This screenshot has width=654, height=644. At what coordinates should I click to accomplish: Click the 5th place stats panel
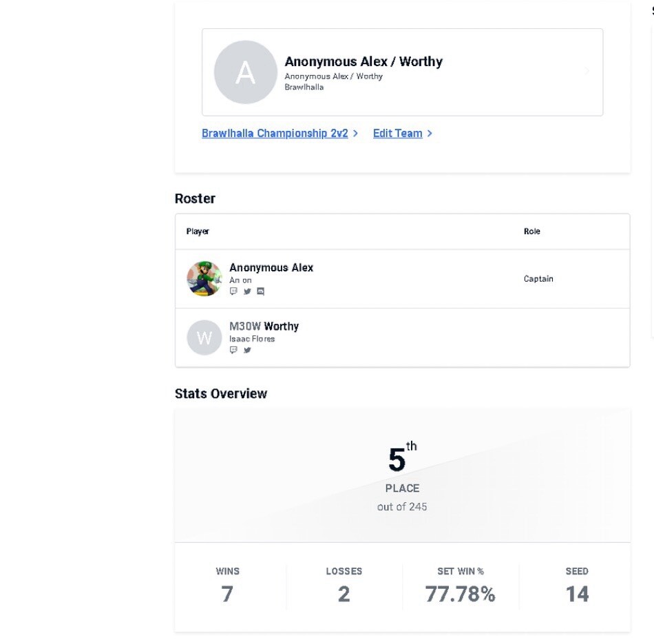click(x=403, y=476)
